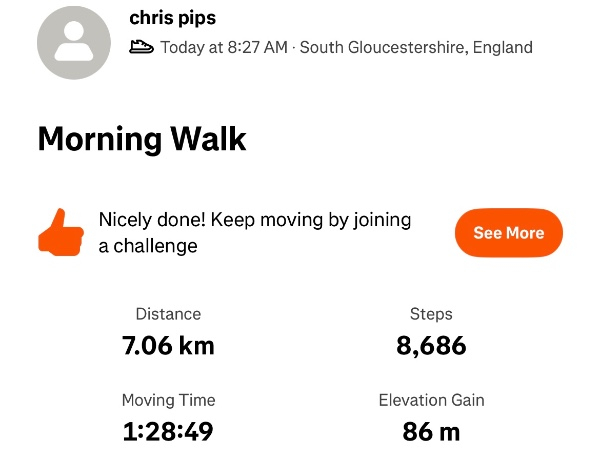Image resolution: width=600 pixels, height=450 pixels.
Task: Click the Distance stat label
Action: (x=168, y=314)
